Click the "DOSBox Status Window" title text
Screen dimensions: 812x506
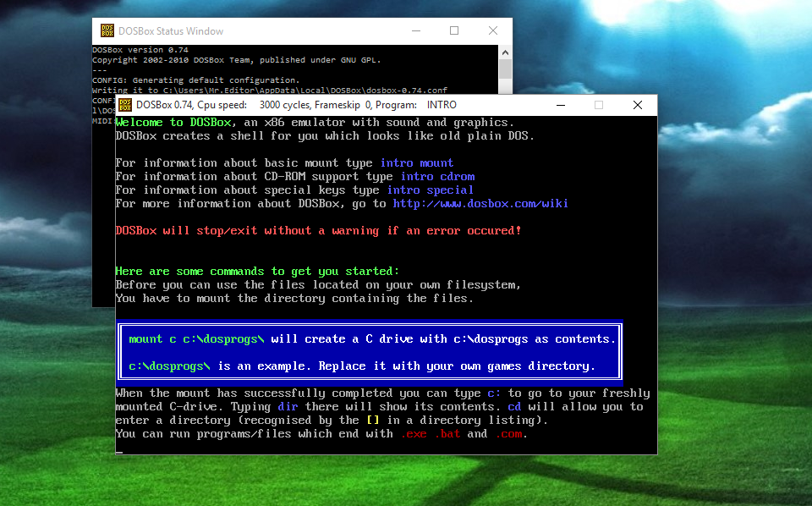click(x=171, y=31)
